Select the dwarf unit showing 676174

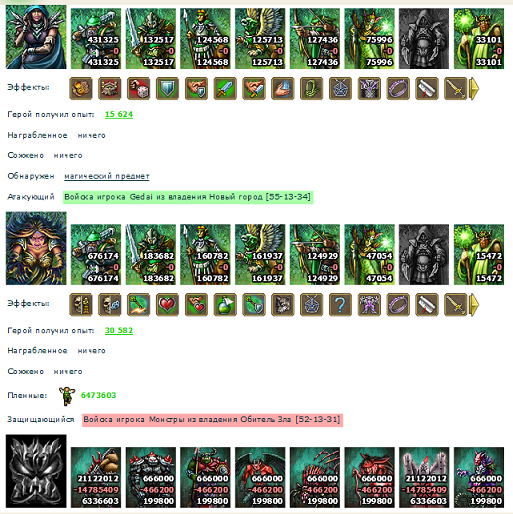[96, 255]
